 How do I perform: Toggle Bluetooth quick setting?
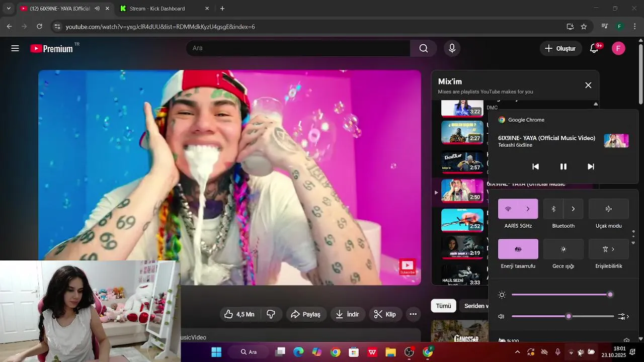[x=553, y=209]
